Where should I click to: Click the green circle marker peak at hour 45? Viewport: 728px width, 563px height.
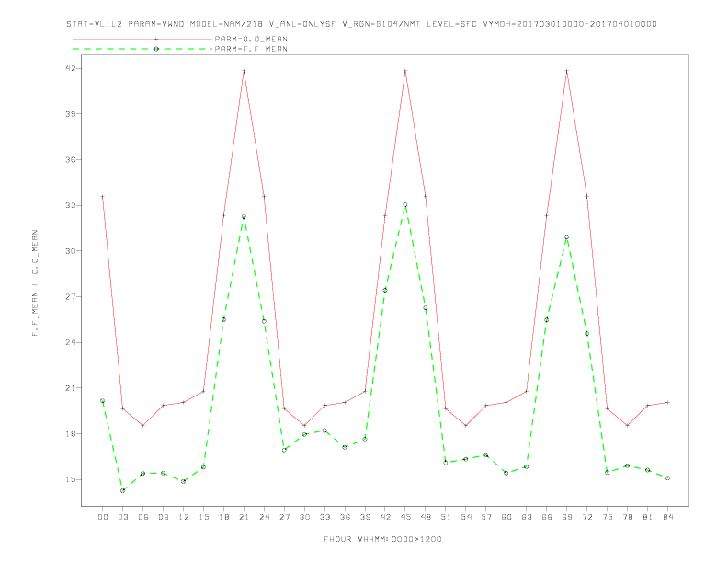tap(405, 205)
